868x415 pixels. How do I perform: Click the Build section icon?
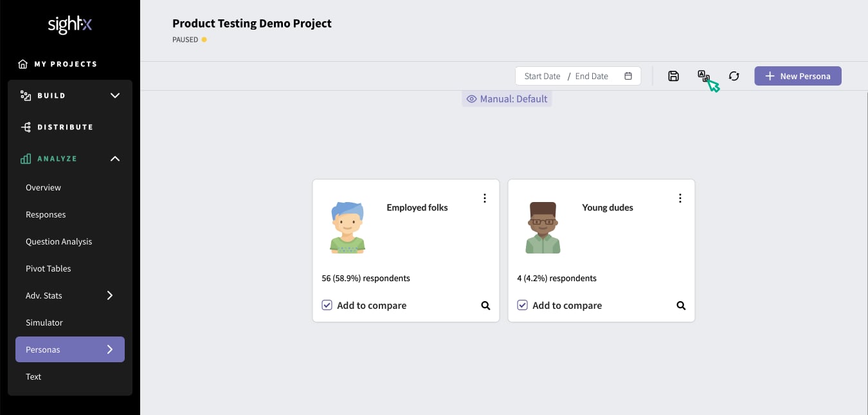(26, 95)
